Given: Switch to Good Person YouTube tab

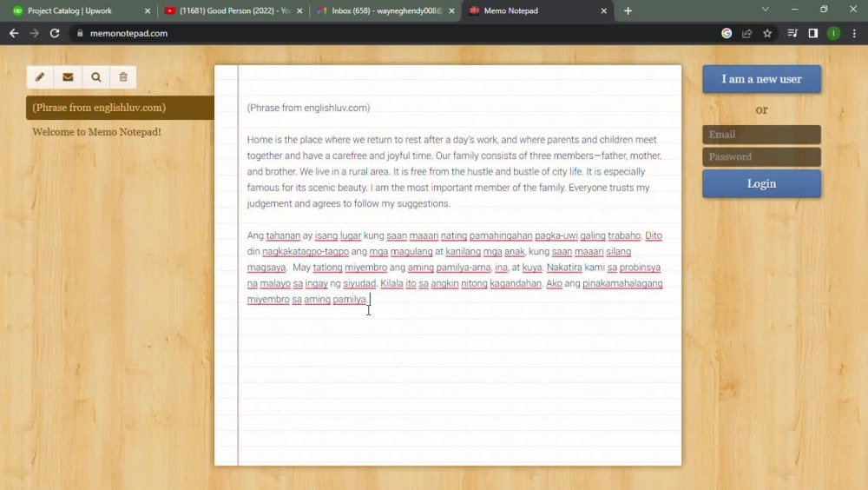Looking at the screenshot, I should pos(235,10).
